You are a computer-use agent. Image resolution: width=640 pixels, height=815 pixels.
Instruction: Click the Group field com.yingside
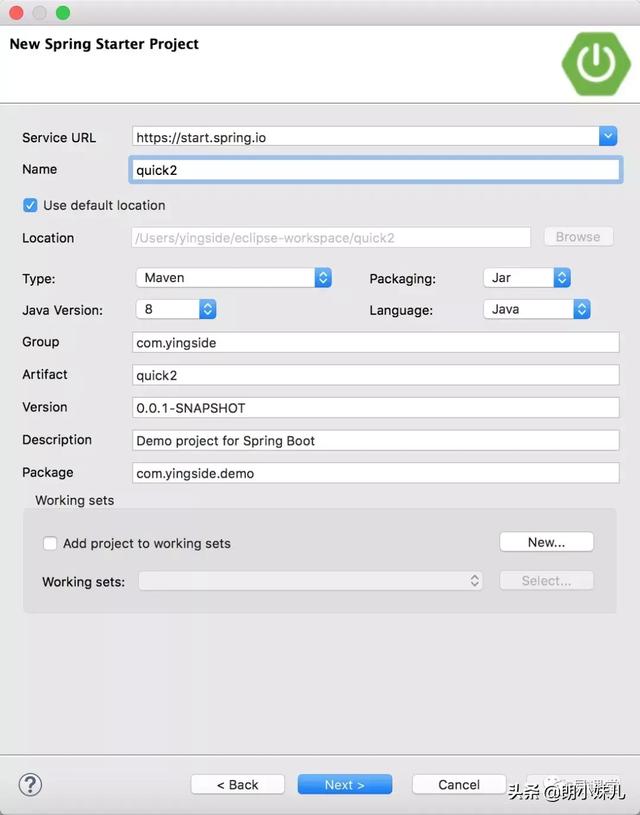click(x=375, y=343)
